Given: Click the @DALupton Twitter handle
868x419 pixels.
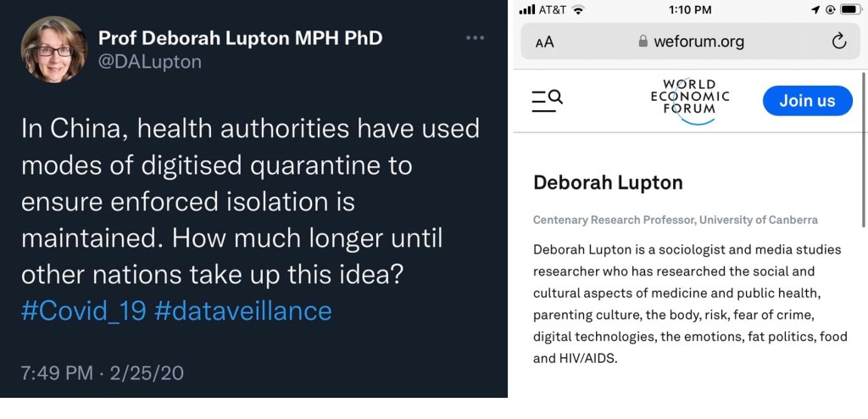Looking at the screenshot, I should tap(150, 62).
